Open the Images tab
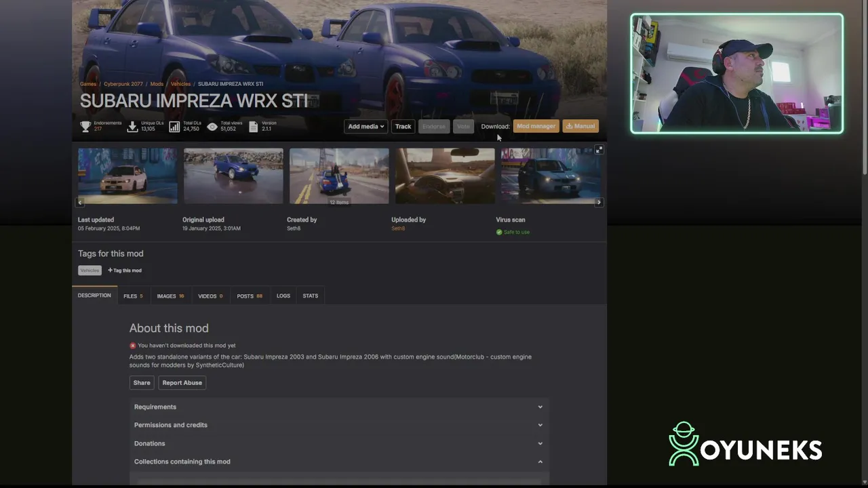The height and width of the screenshot is (488, 868). 170,296
